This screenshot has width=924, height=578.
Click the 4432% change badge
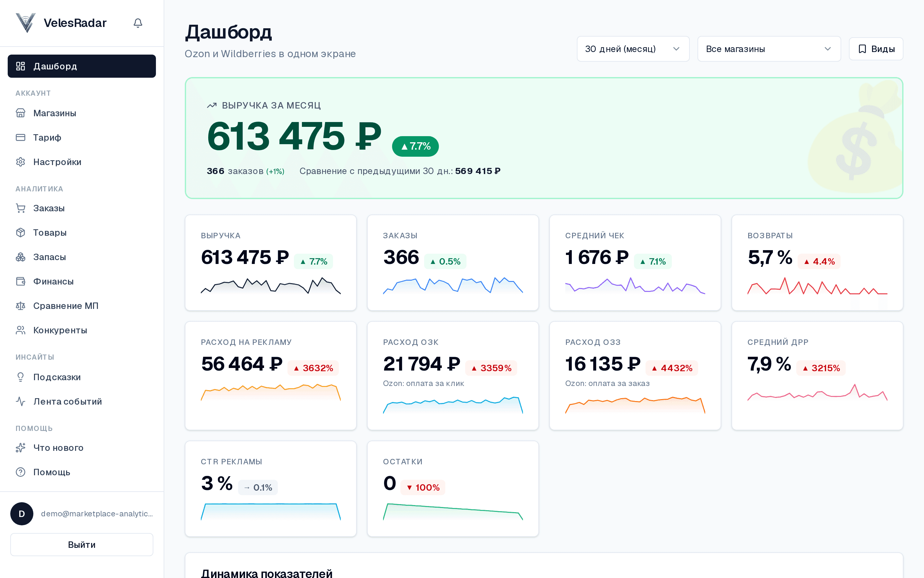tap(672, 368)
